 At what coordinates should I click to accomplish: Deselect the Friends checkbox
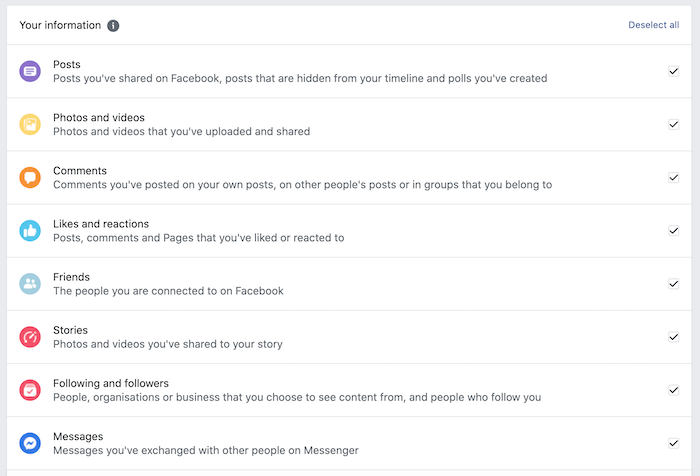[673, 284]
